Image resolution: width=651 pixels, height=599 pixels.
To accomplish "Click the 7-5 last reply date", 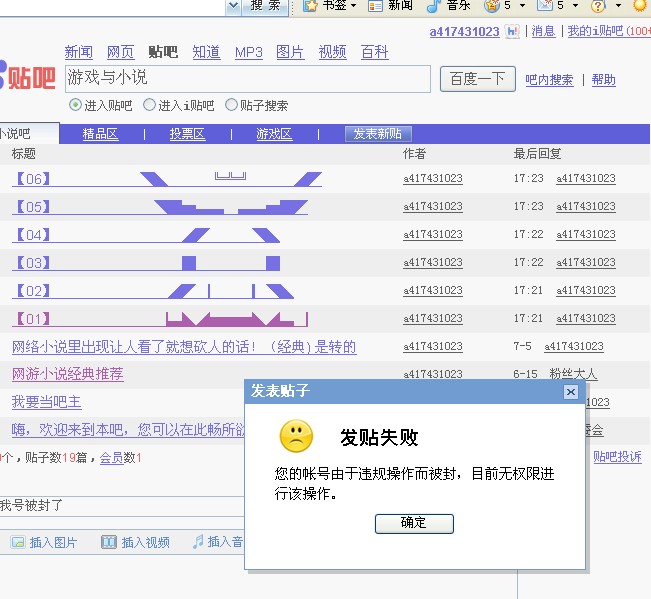I will point(522,346).
